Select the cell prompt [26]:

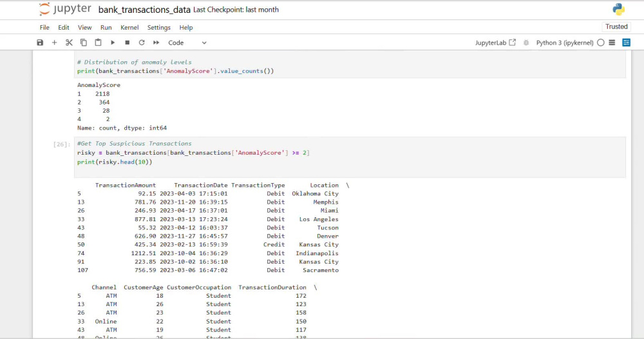tap(62, 144)
